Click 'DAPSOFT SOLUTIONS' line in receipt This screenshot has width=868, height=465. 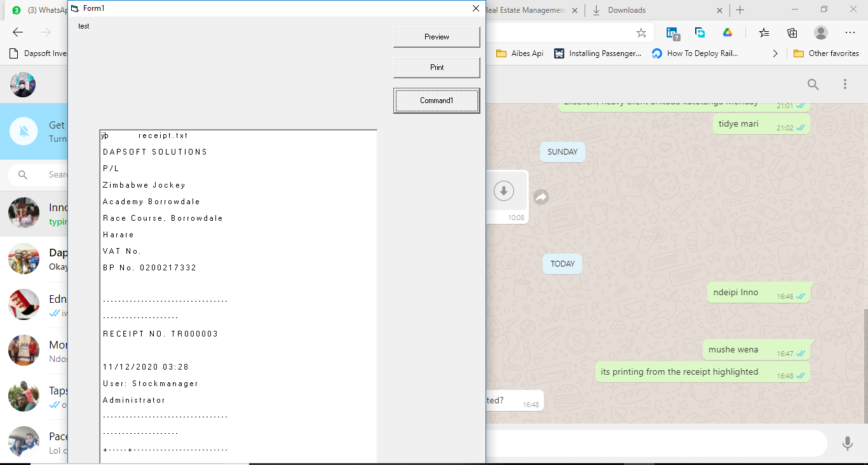[155, 152]
